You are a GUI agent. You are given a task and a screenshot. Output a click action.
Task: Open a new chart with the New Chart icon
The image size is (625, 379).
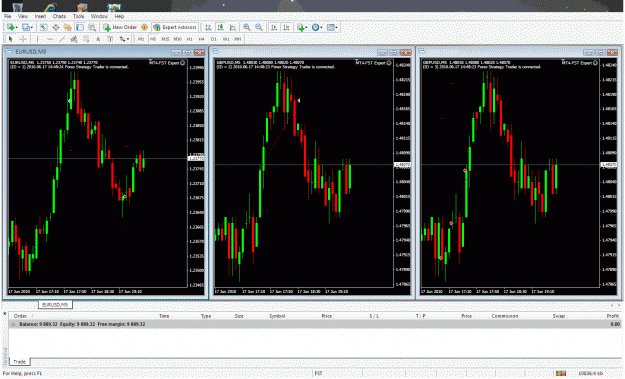tap(10, 27)
